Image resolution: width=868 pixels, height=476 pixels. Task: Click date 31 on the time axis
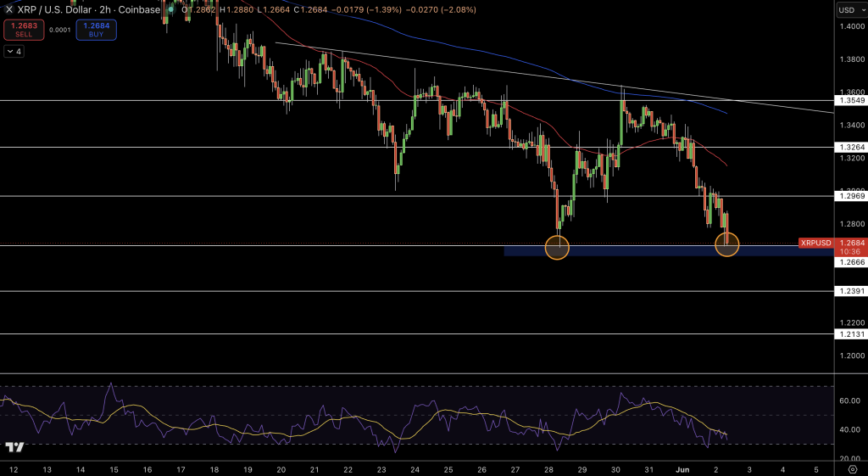(648, 469)
